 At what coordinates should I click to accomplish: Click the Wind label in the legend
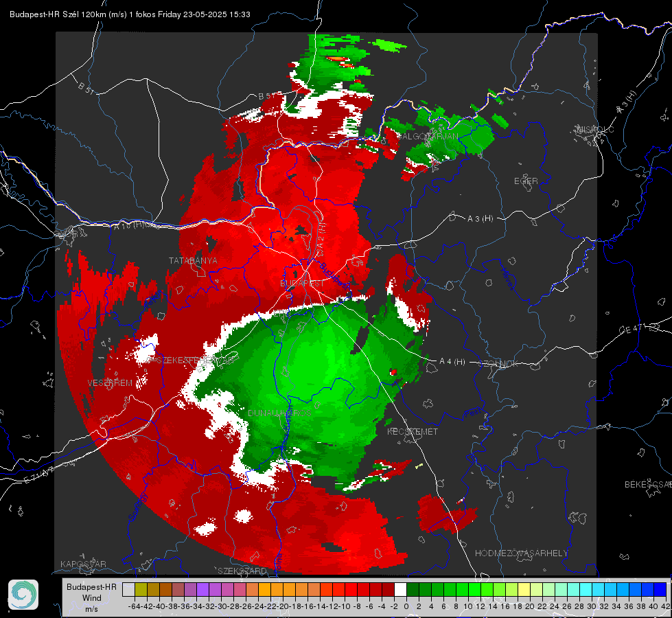point(92,598)
